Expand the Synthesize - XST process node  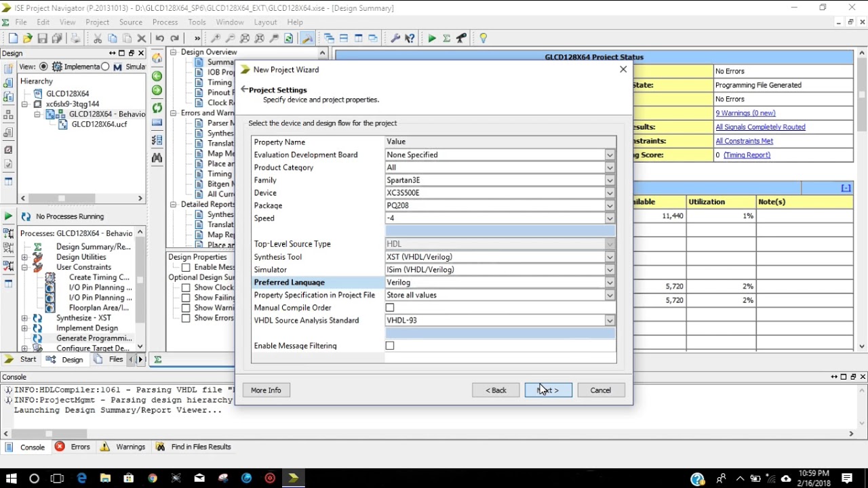(x=24, y=318)
